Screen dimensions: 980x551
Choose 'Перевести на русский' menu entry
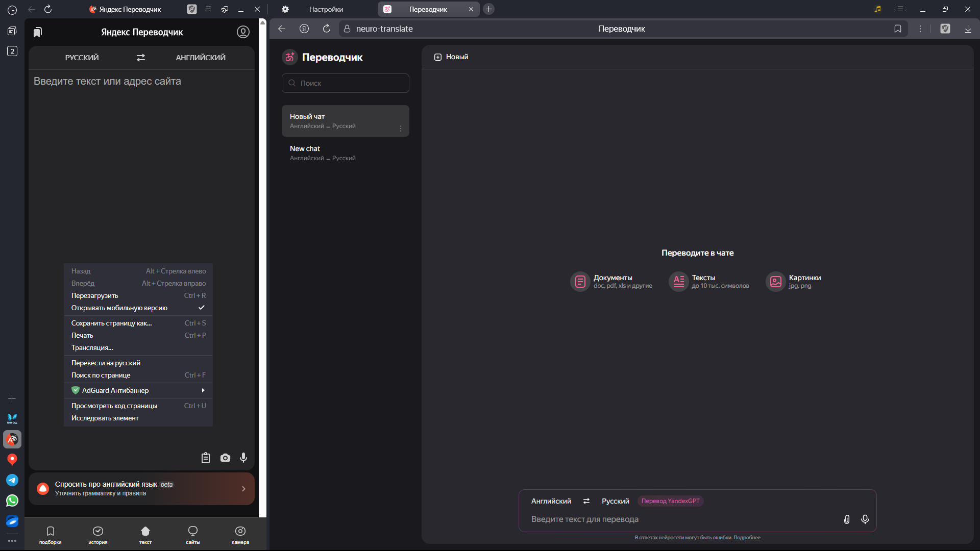pyautogui.click(x=138, y=363)
